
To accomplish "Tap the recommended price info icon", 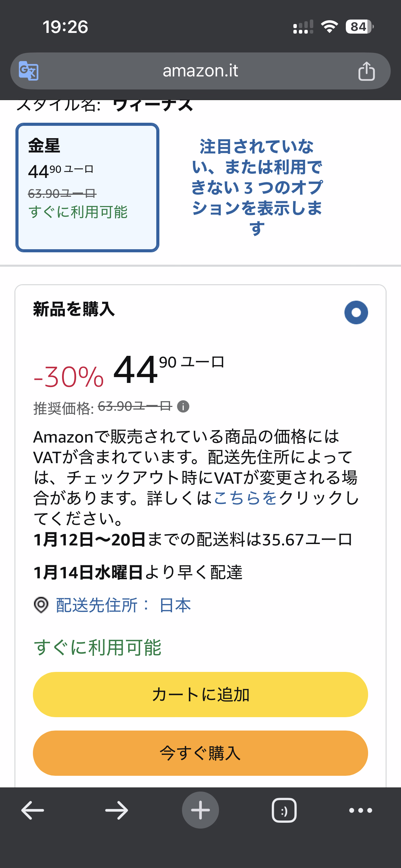I will click(183, 407).
